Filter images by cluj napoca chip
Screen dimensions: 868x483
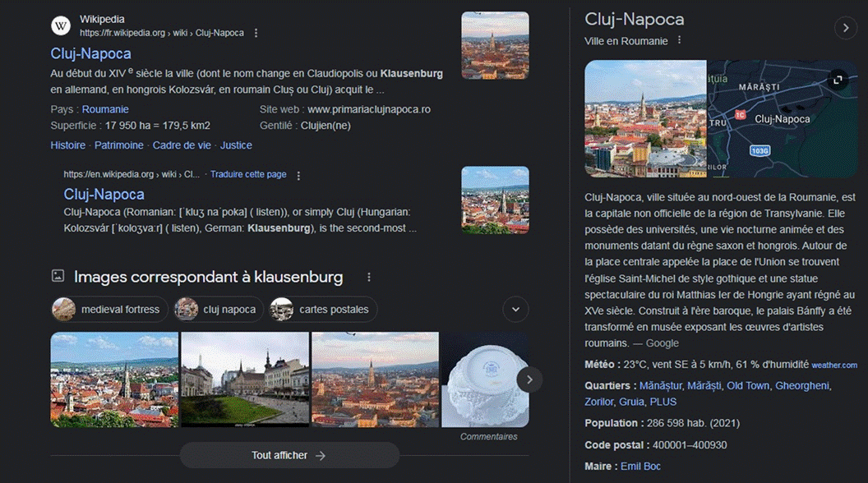[218, 310]
